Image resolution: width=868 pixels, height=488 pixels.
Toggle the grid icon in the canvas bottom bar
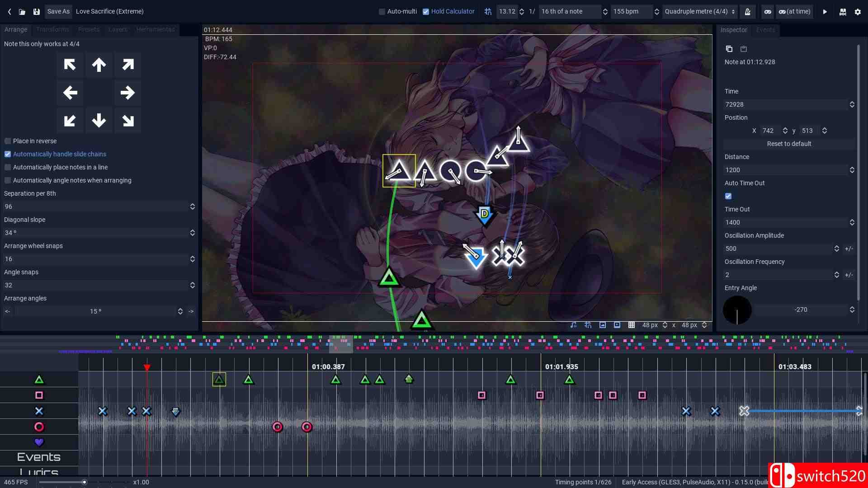[632, 325]
